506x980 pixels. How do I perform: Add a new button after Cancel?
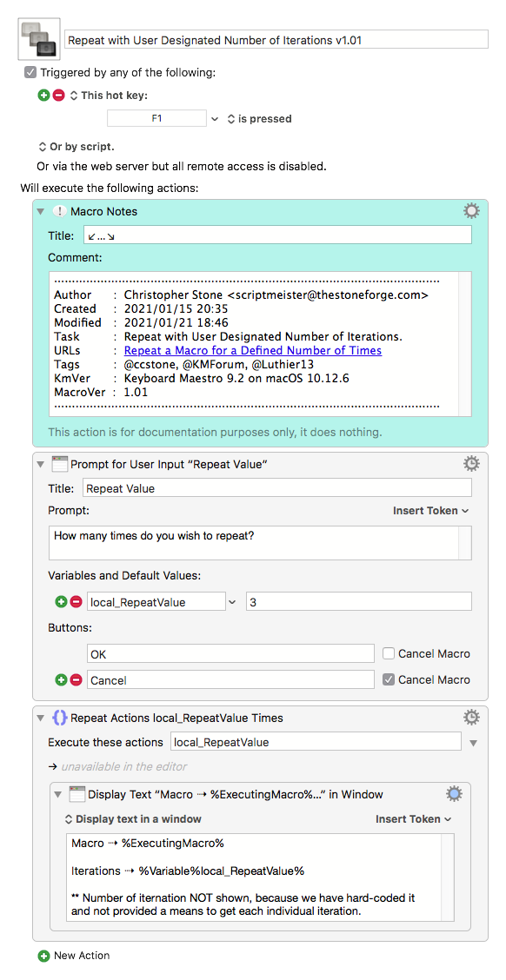coord(61,680)
